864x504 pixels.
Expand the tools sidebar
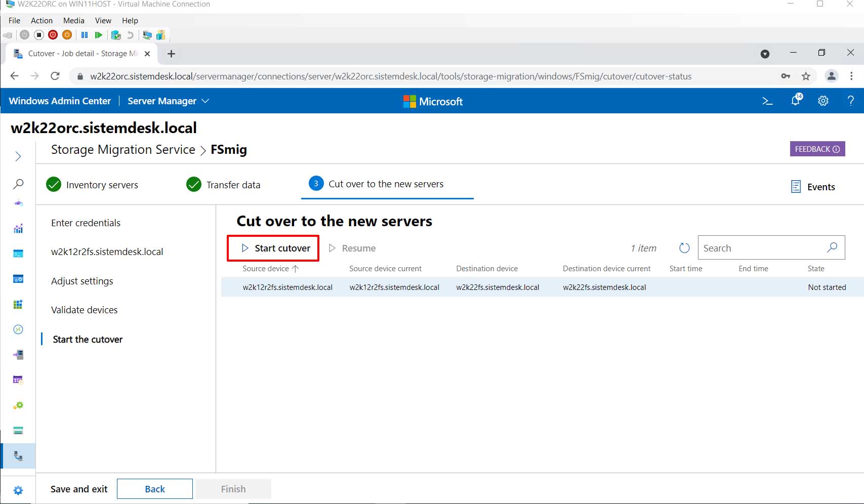pos(18,156)
